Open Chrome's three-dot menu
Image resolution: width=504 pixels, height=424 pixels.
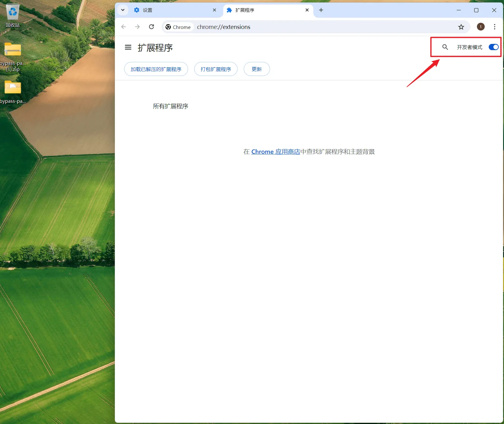tap(494, 27)
